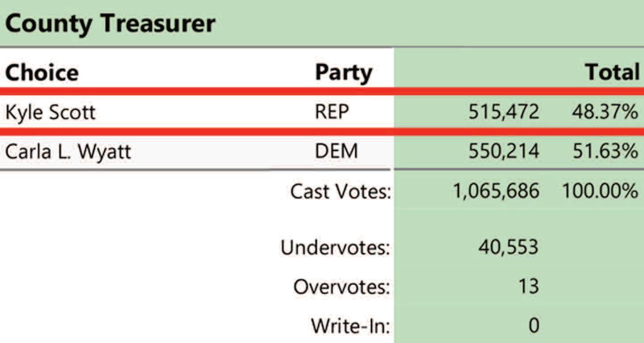Image resolution: width=644 pixels, height=343 pixels.
Task: Click the Undervotes label
Action: coord(335,247)
